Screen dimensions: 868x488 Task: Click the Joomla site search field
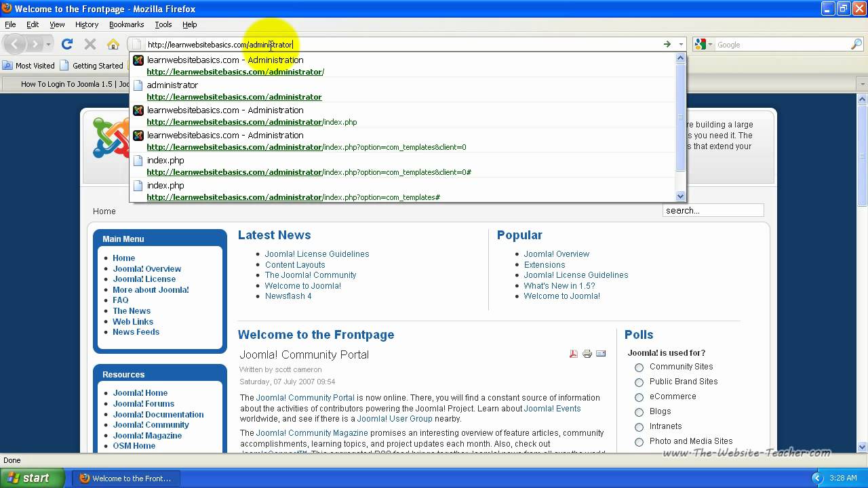(x=713, y=211)
